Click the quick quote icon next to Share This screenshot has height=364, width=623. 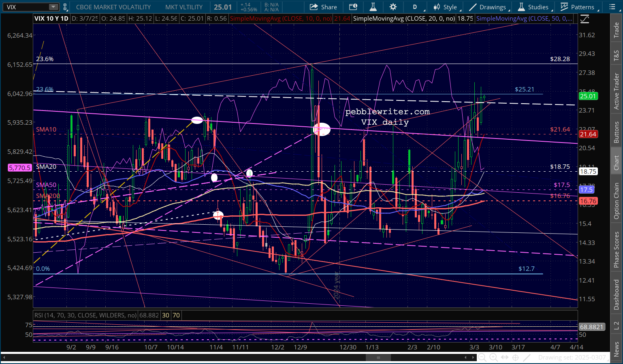(x=353, y=7)
